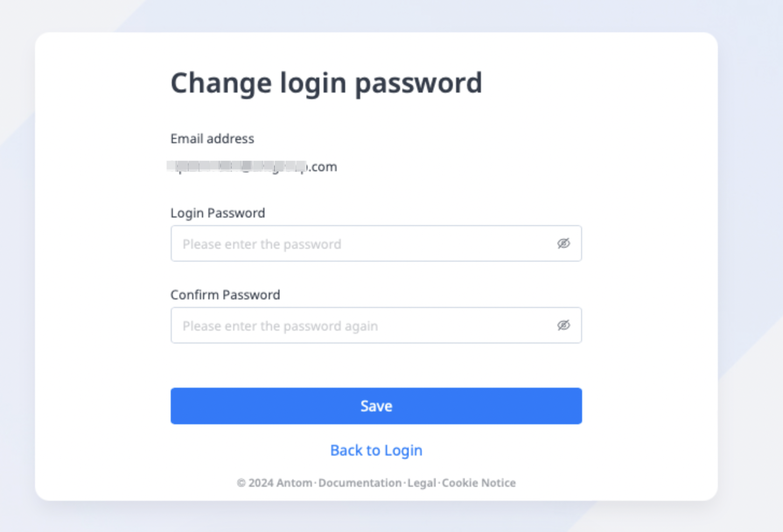Image resolution: width=783 pixels, height=532 pixels.
Task: Click the Change login password heading
Action: (326, 83)
